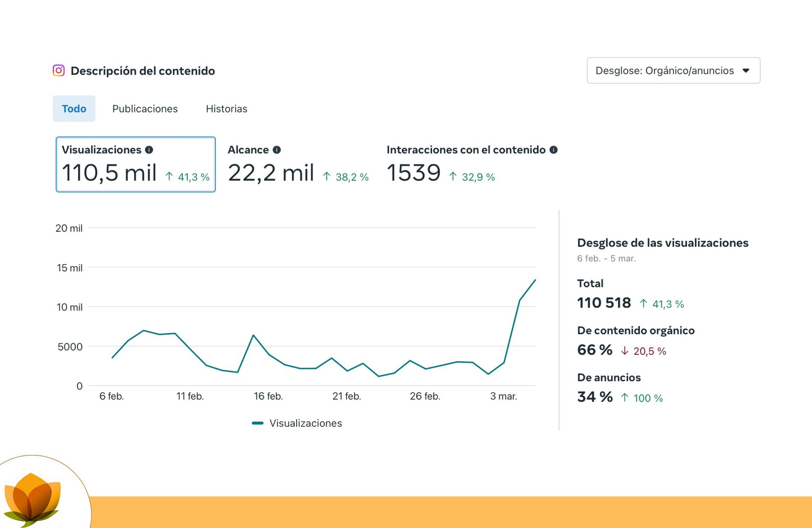Click the 16 feb. x-axis label

point(268,396)
